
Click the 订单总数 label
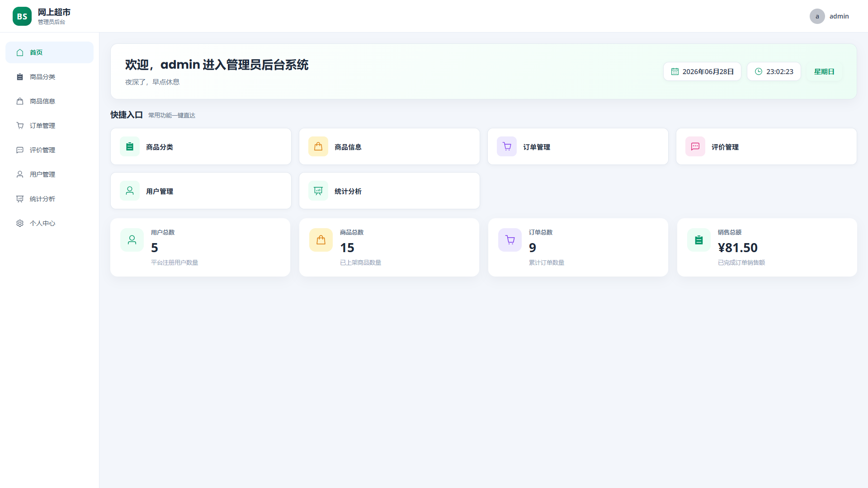541,232
